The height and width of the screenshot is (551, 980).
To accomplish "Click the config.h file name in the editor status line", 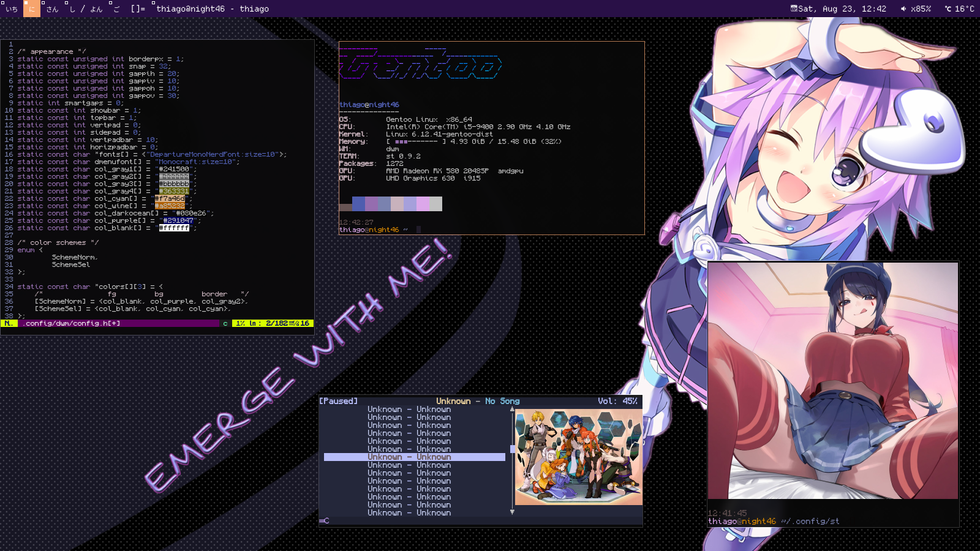I will click(72, 323).
